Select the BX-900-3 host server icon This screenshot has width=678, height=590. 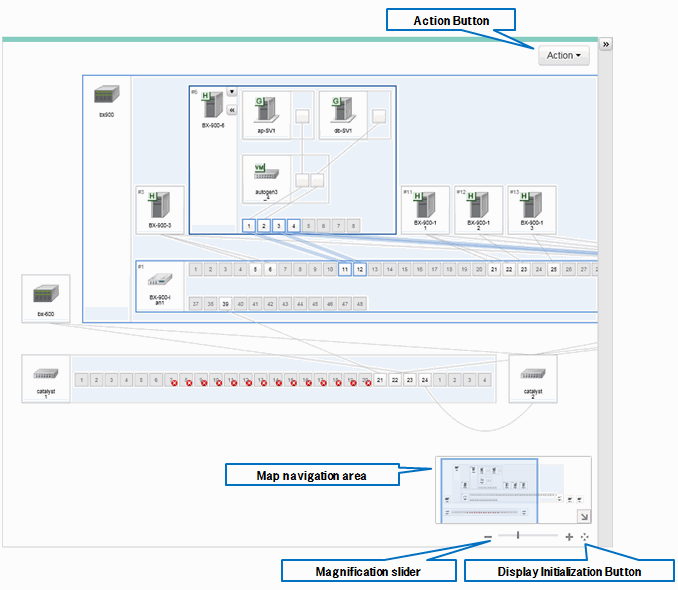click(160, 206)
